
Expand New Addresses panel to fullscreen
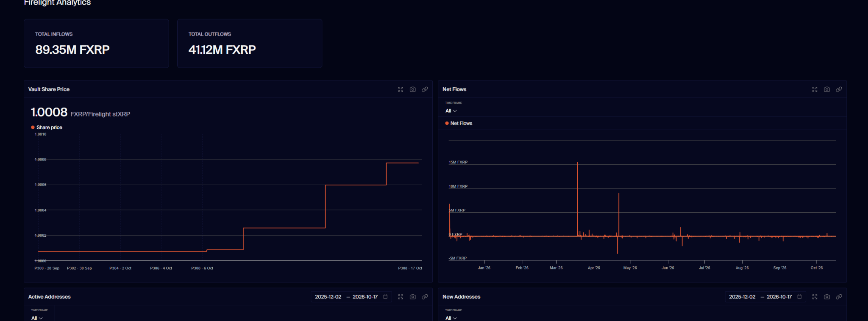click(815, 297)
